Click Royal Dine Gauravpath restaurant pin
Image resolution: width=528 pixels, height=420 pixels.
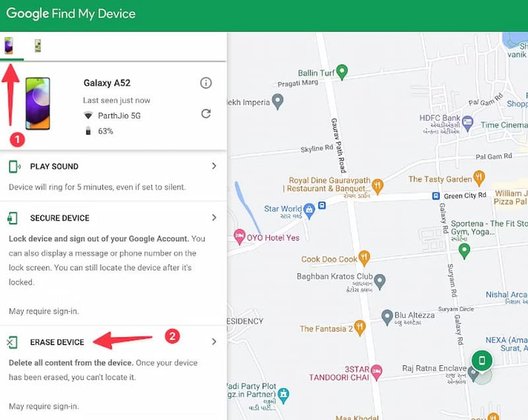click(378, 186)
